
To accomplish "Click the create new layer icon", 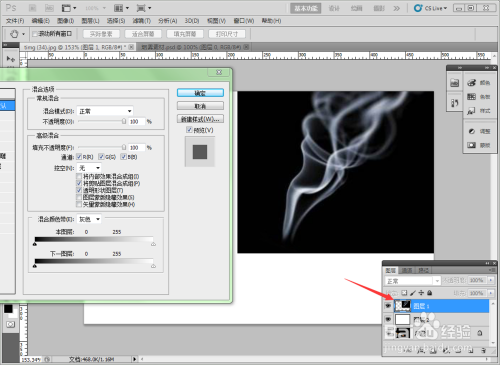I will (470, 350).
